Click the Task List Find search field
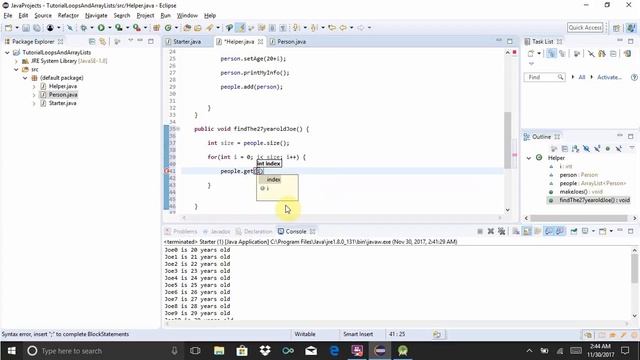This screenshot has width=640, height=360. [x=544, y=77]
